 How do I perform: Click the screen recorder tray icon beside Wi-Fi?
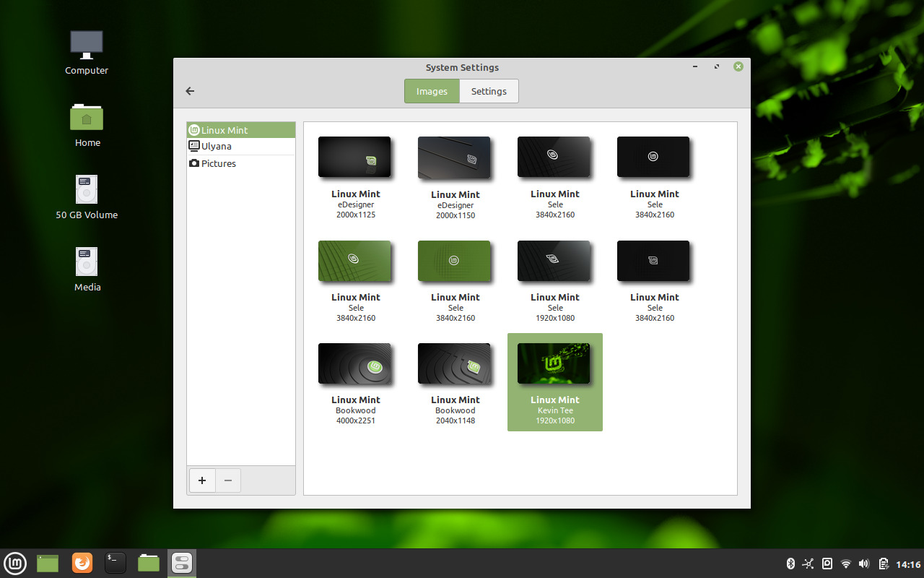(x=827, y=564)
